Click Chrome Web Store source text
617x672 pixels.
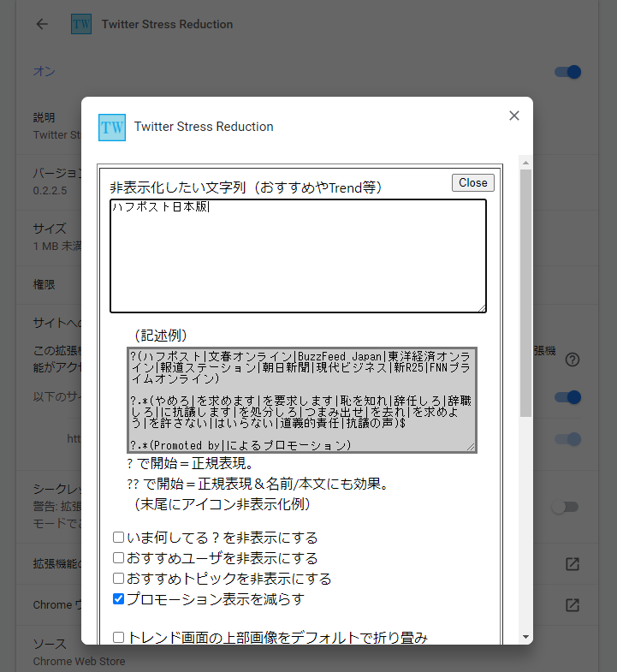point(80,661)
